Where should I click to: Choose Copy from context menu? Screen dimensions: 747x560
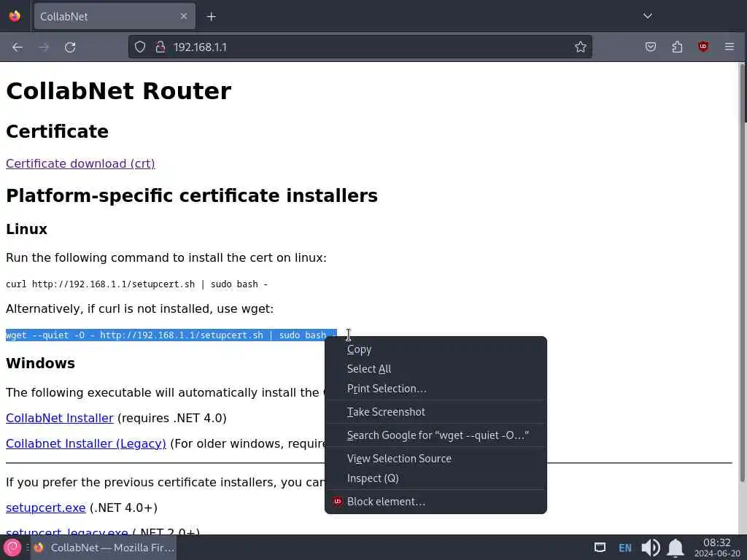(x=436, y=349)
